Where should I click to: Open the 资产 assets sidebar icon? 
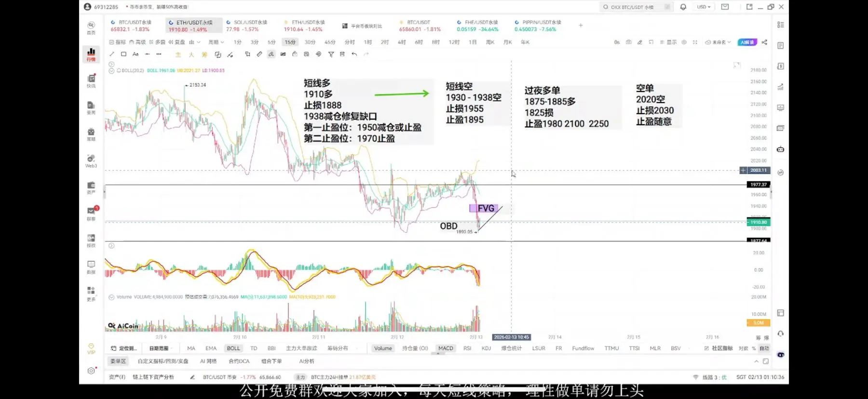(x=91, y=187)
